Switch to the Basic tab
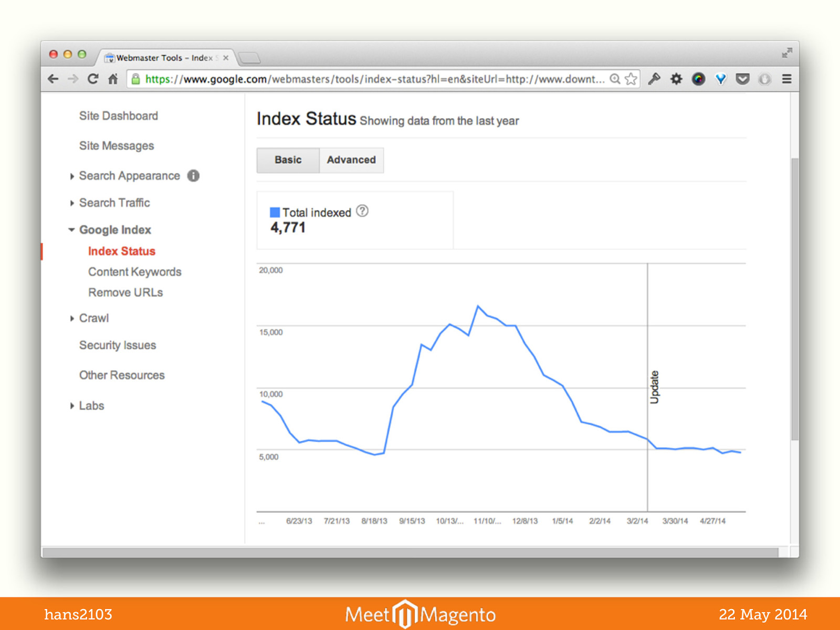Image resolution: width=840 pixels, height=630 pixels. pyautogui.click(x=288, y=160)
